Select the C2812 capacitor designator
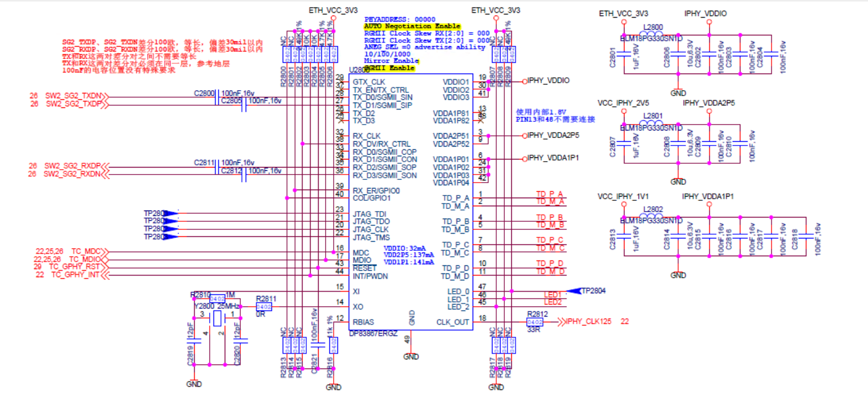Image resolution: width=868 pixels, height=399 pixels. (x=231, y=171)
